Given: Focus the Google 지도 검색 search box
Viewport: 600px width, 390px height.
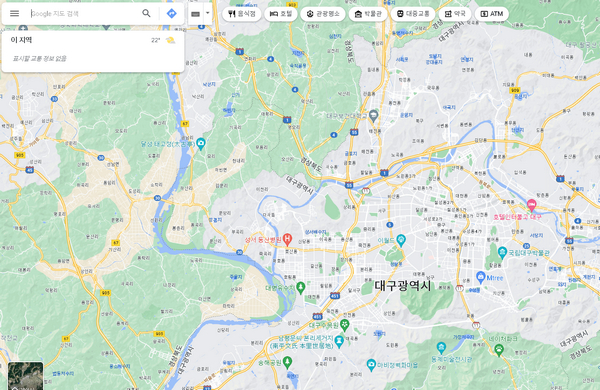Looking at the screenshot, I should pyautogui.click(x=84, y=13).
